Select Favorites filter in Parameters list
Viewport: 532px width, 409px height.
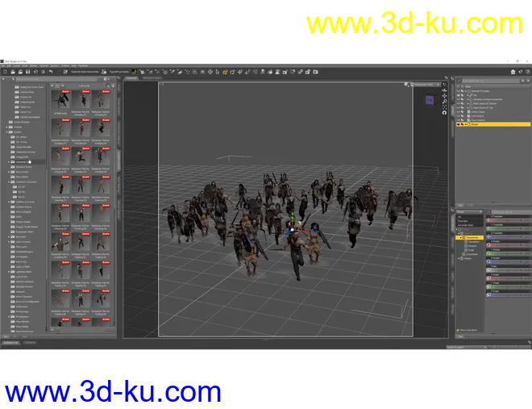[x=463, y=220]
